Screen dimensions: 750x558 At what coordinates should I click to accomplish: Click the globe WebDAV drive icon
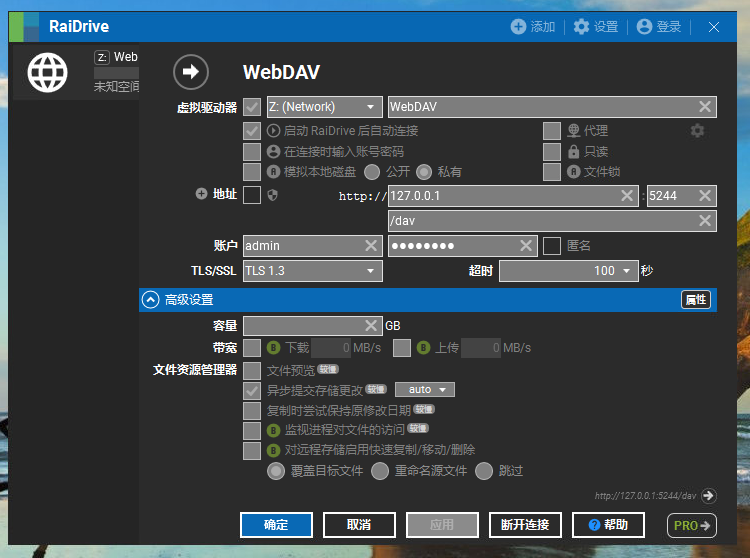click(47, 73)
